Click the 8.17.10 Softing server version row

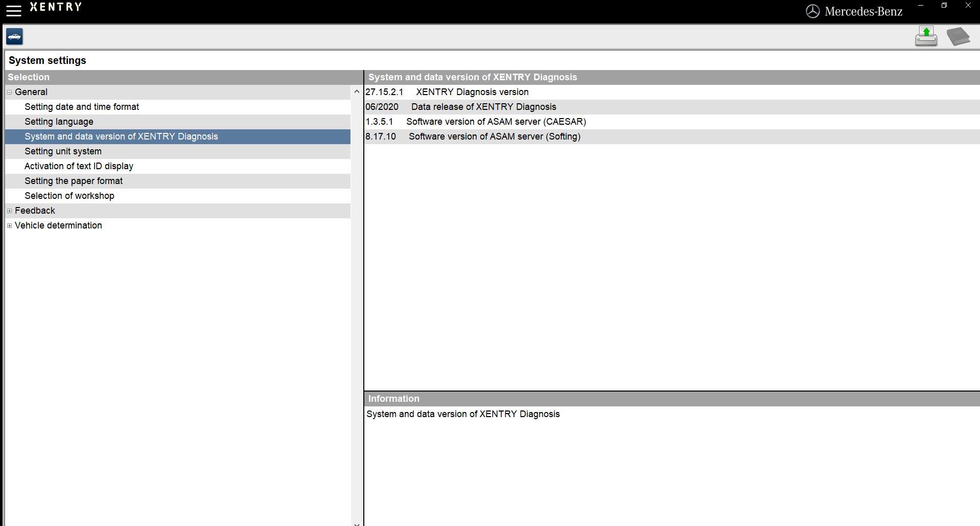tap(672, 136)
